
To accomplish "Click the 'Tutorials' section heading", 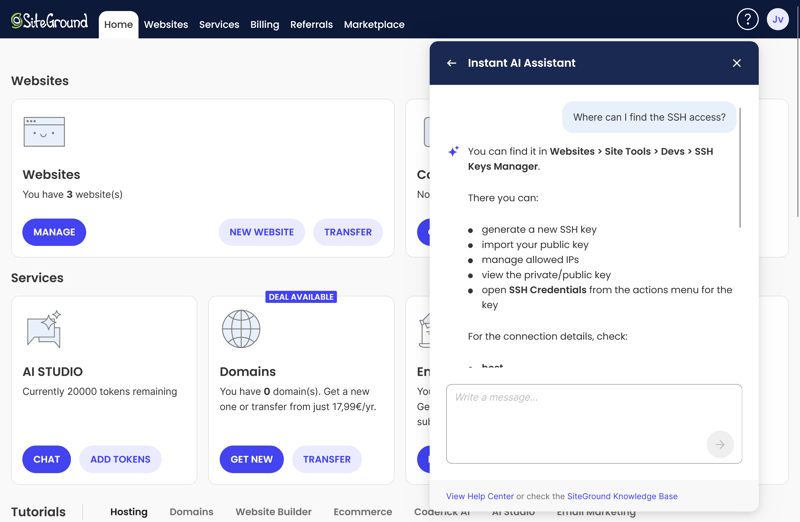I will [38, 512].
